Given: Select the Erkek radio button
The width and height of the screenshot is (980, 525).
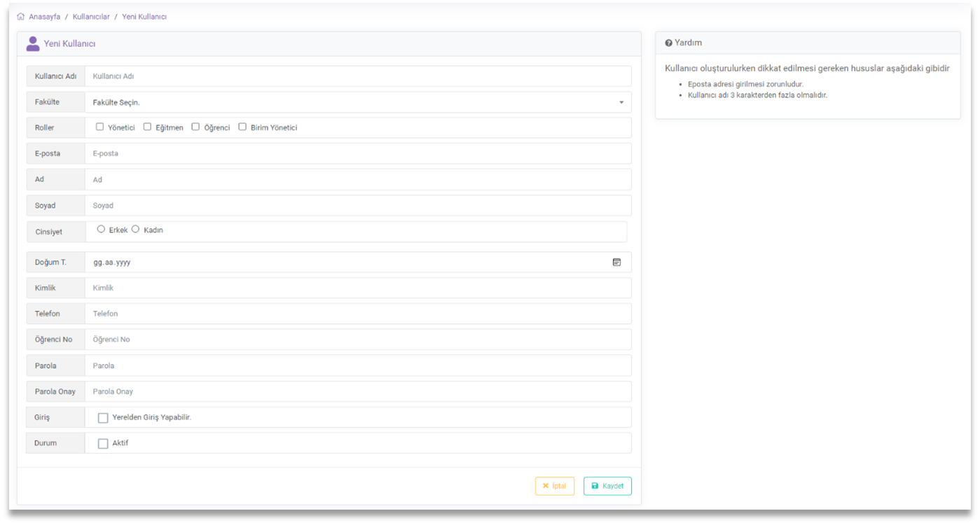Looking at the screenshot, I should (x=102, y=230).
